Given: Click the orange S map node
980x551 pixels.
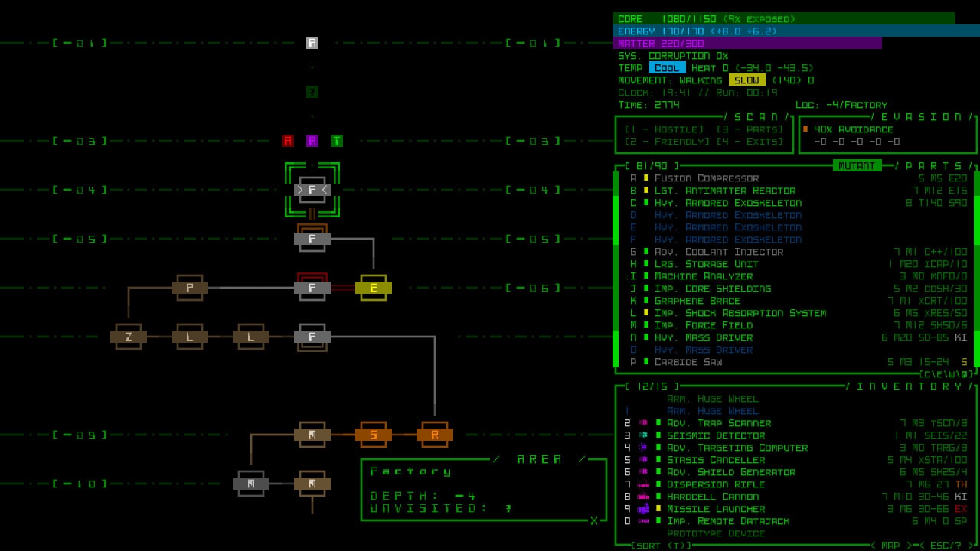Looking at the screenshot, I should (374, 435).
